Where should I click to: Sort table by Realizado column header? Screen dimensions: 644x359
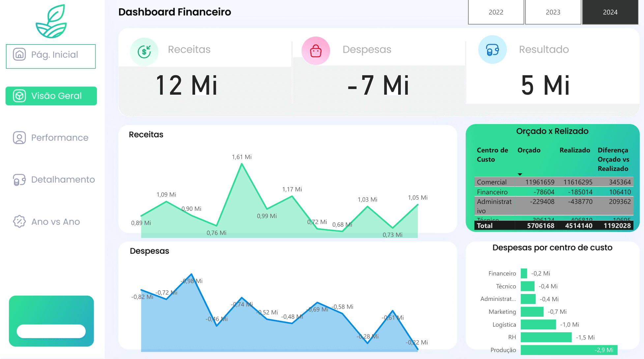(574, 150)
